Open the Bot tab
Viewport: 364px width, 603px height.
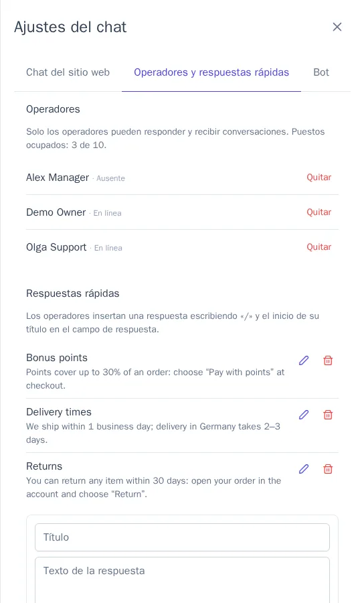pos(321,72)
